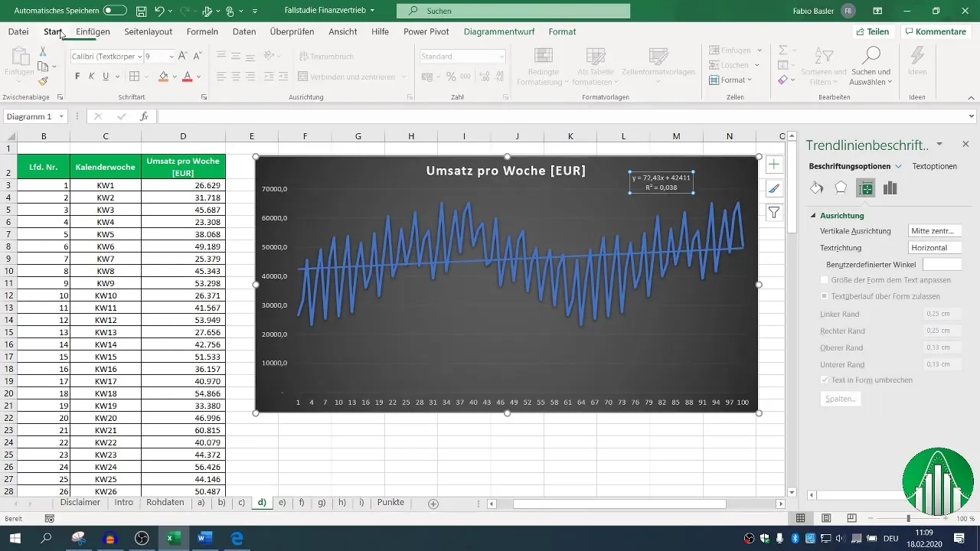980x551 pixels.
Task: Open the Beschriftungsoptionen dropdown chevron
Action: (898, 166)
